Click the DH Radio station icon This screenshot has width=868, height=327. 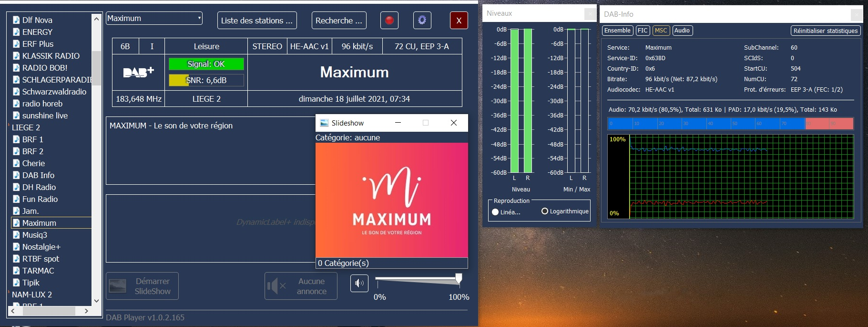(16, 187)
